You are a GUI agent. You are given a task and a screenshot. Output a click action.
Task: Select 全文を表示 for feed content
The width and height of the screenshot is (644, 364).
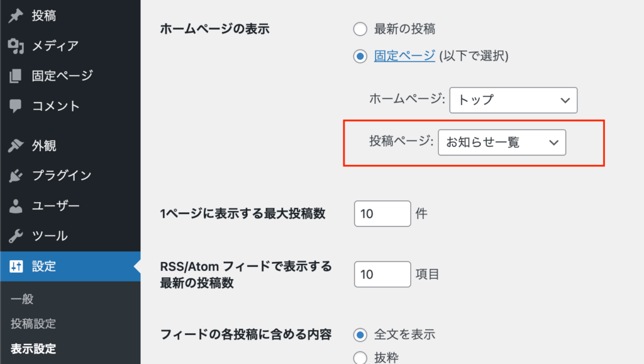point(360,334)
